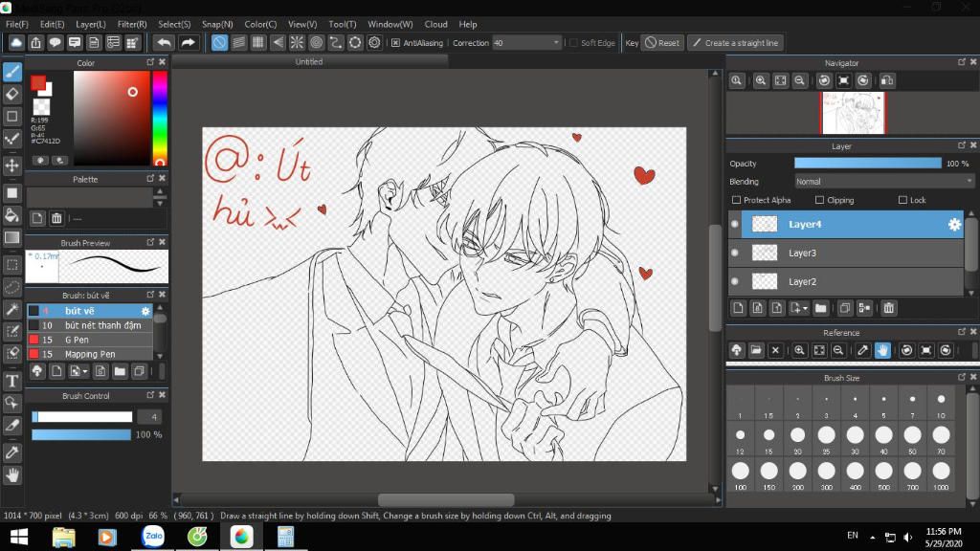Open add-brush dropdown arrow in Brush panel
The image size is (980, 551).
85,372
